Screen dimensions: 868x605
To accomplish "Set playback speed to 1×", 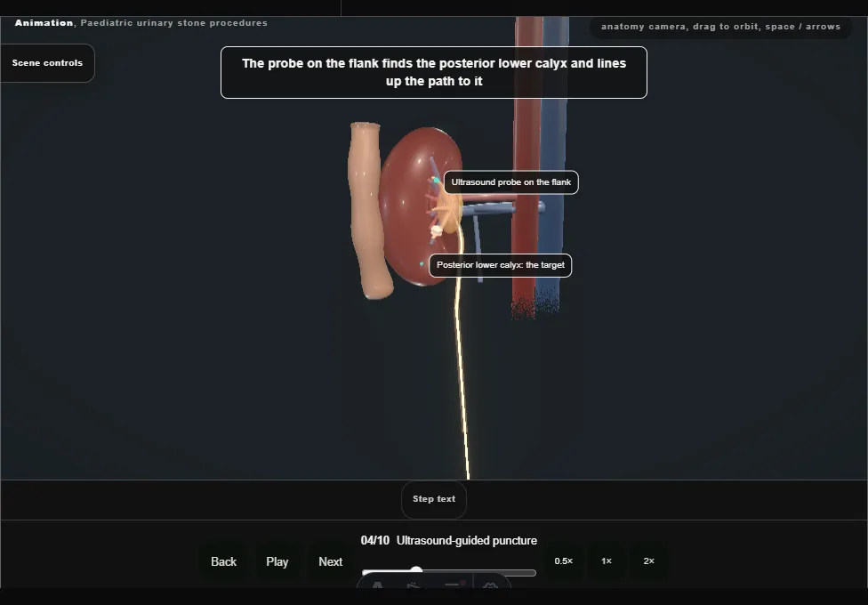I will pos(607,561).
